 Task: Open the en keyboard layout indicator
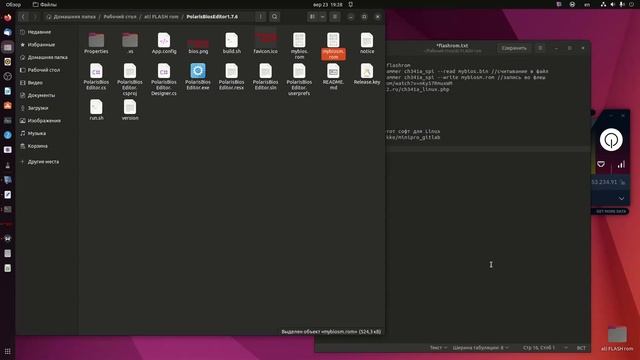587,4
